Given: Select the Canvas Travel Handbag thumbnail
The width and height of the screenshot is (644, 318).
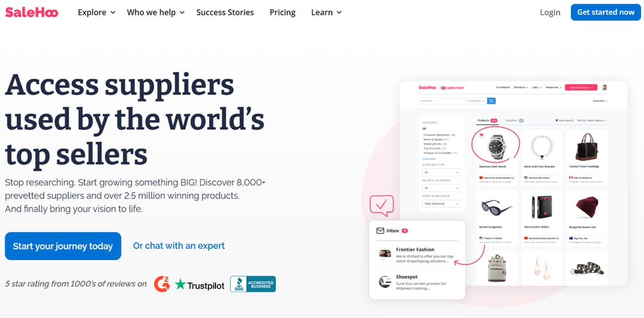Looking at the screenshot, I should pos(587,146).
